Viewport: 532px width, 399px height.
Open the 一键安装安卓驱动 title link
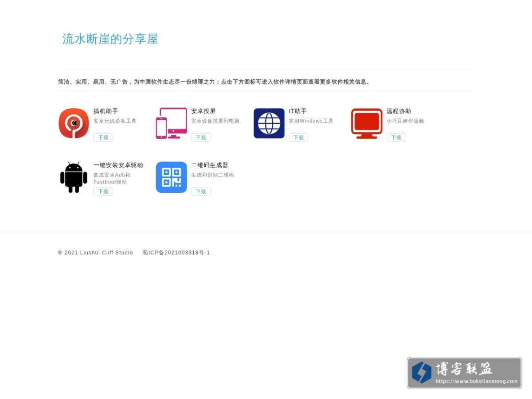[x=118, y=165]
